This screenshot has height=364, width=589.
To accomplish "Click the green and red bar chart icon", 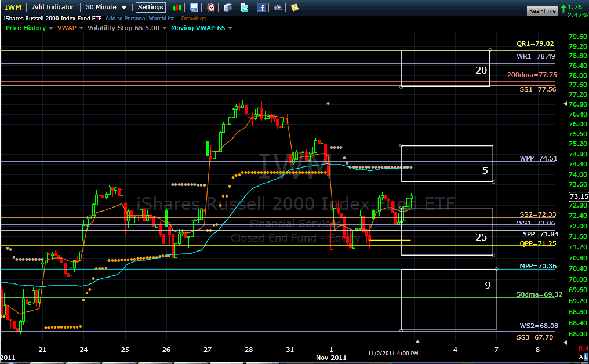I will [x=177, y=8].
